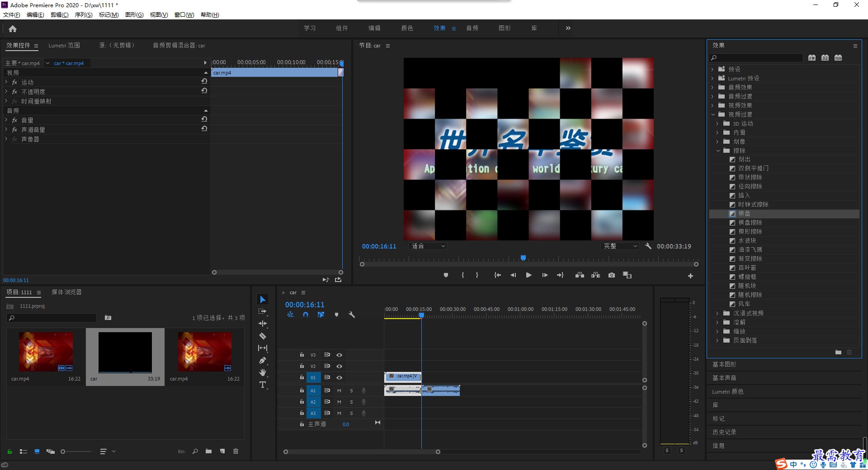Expand the 音频效果 folder
Viewport: 868px width, 470px height.
click(x=712, y=87)
